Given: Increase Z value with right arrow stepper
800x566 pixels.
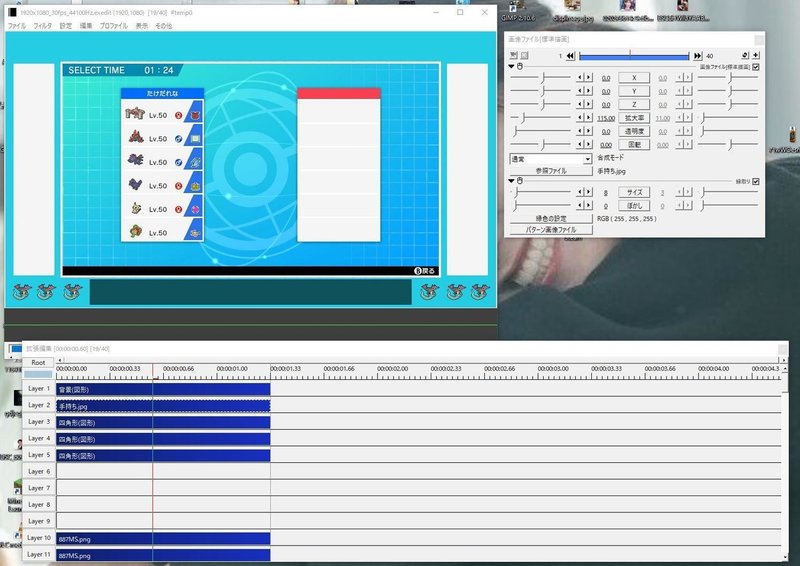Looking at the screenshot, I should tap(588, 104).
